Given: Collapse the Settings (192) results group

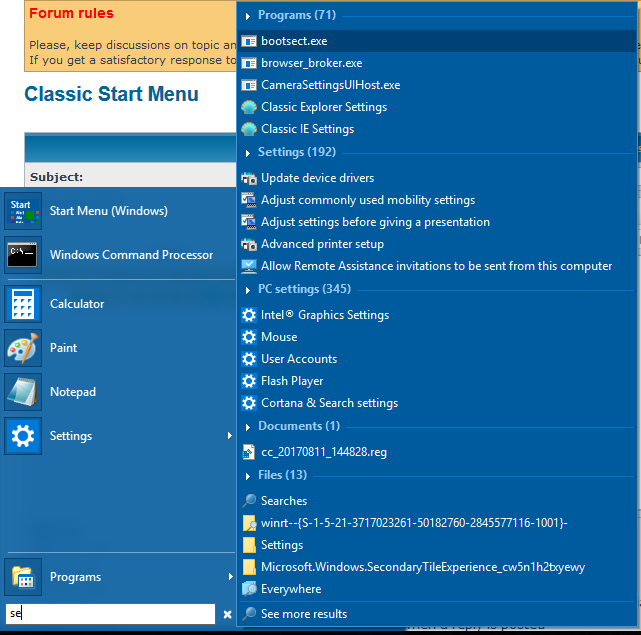Looking at the screenshot, I should click(248, 153).
